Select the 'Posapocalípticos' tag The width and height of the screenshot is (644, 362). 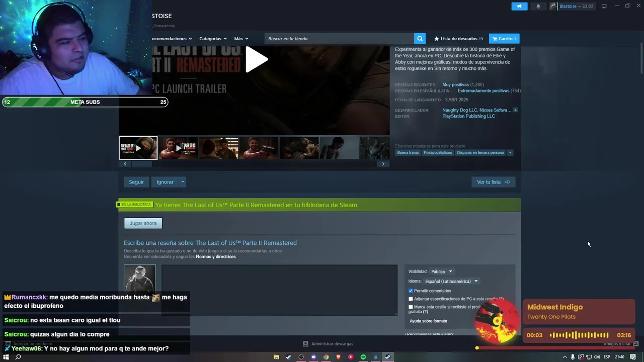click(x=438, y=153)
